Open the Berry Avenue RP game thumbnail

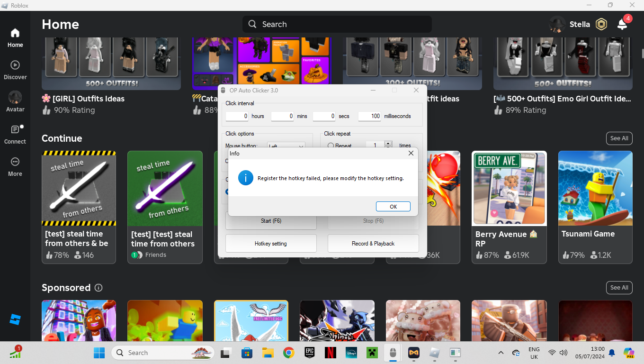click(x=509, y=188)
